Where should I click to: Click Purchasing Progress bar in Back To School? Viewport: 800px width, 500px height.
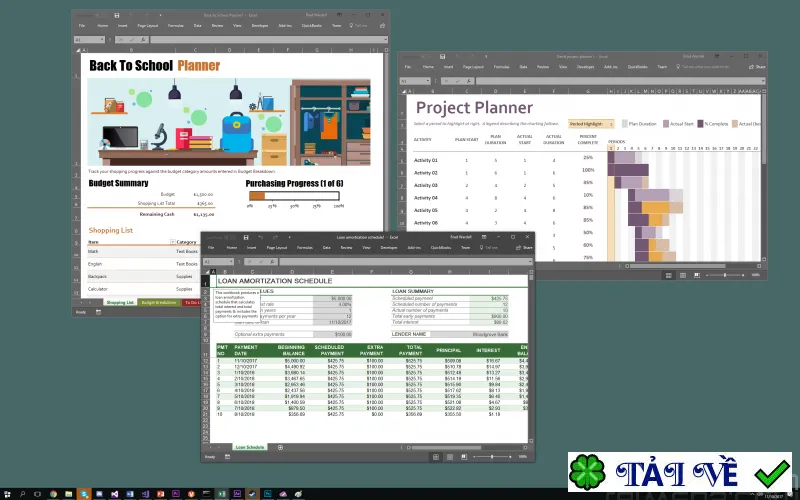(294, 196)
